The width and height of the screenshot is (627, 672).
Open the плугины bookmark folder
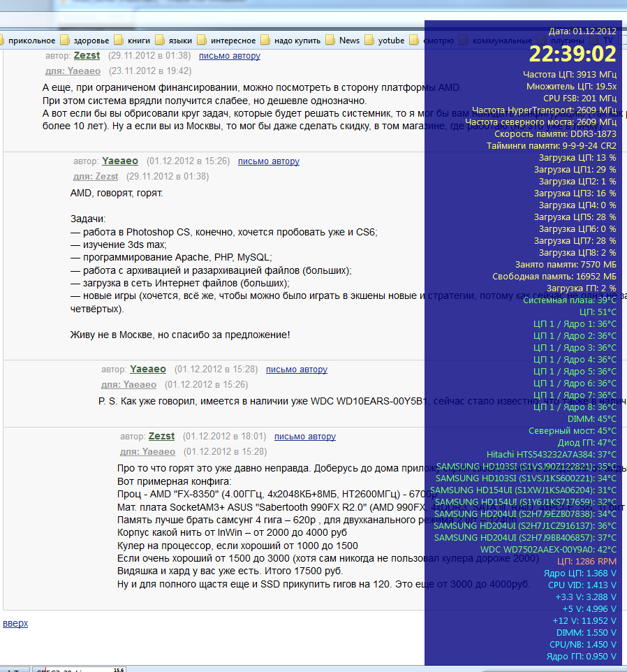(561, 41)
